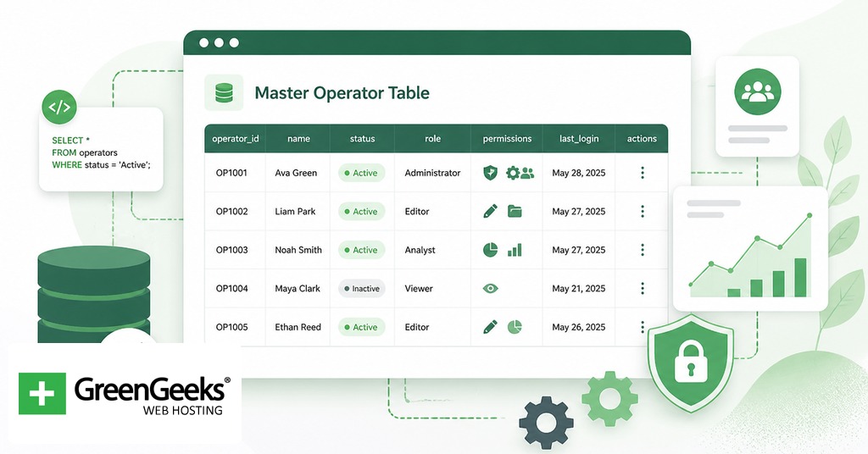Click the FROM operators query line
Viewport: 868px width, 454px height.
[x=85, y=152]
